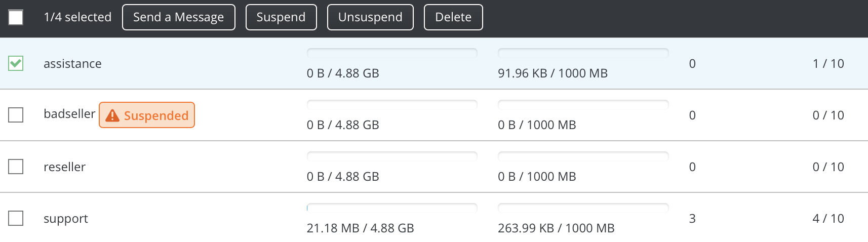Screen dimensions: 868x242
Task: Open the support reseller name
Action: [x=66, y=219]
